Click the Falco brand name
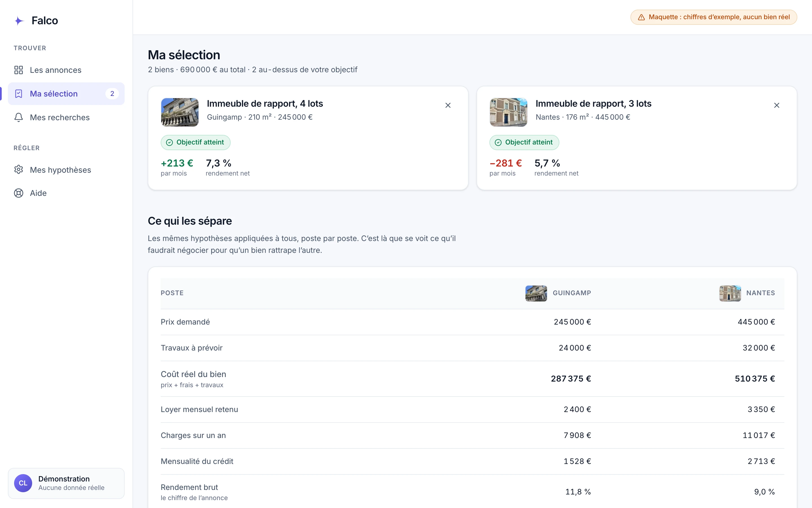 click(45, 21)
